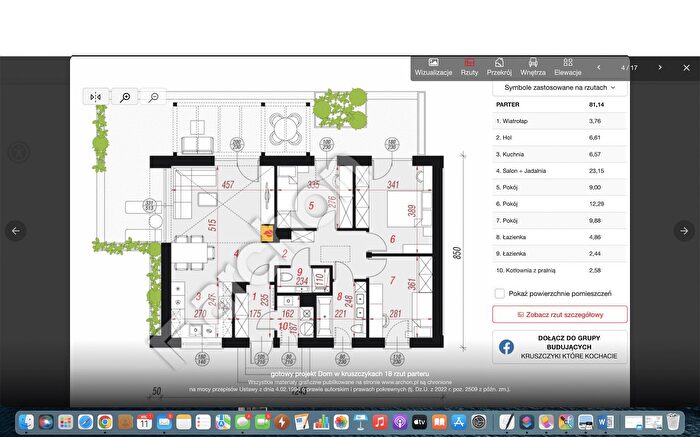Click the 4 / 17 image counter

click(629, 68)
